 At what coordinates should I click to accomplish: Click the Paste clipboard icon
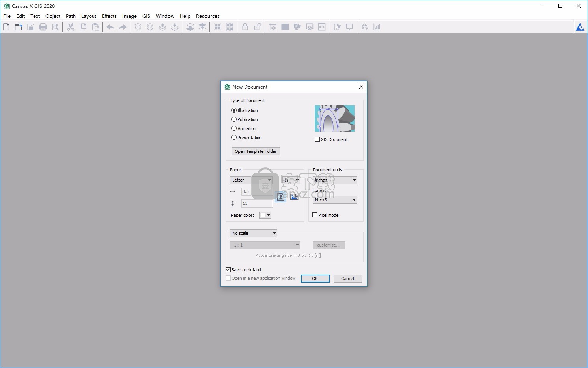pos(95,27)
